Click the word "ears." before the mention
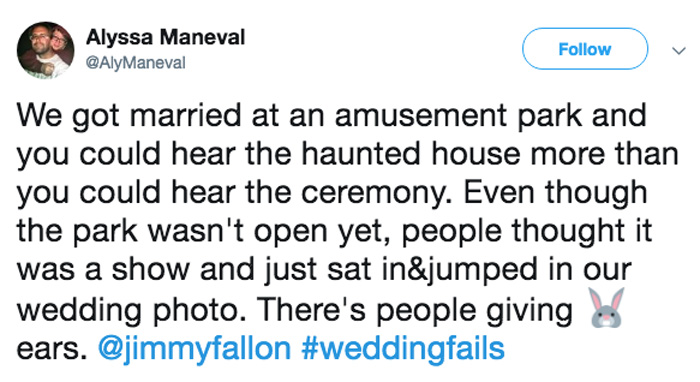700x382 pixels. coord(51,349)
